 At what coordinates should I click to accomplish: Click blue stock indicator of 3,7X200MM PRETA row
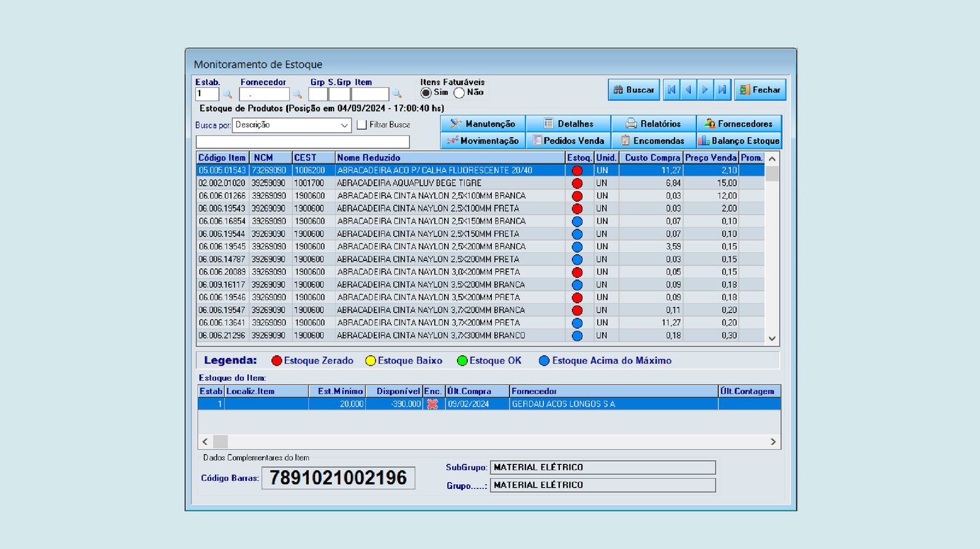point(577,323)
